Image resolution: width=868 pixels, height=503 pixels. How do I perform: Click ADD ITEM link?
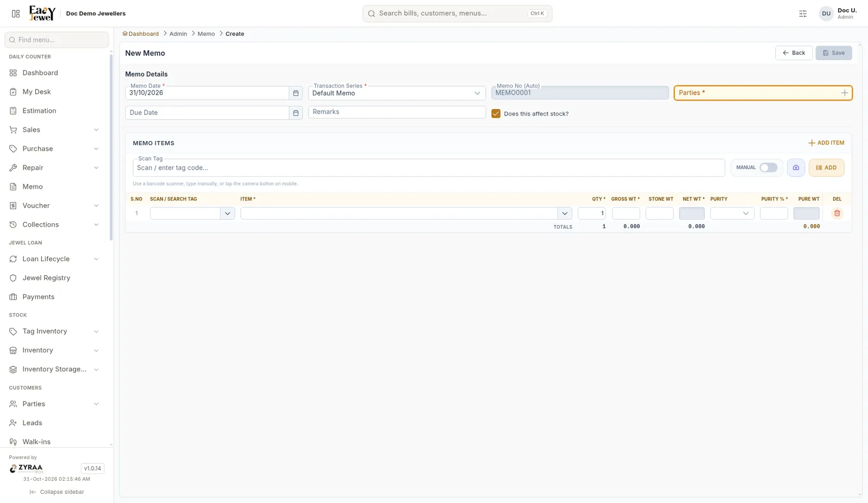[x=826, y=143]
